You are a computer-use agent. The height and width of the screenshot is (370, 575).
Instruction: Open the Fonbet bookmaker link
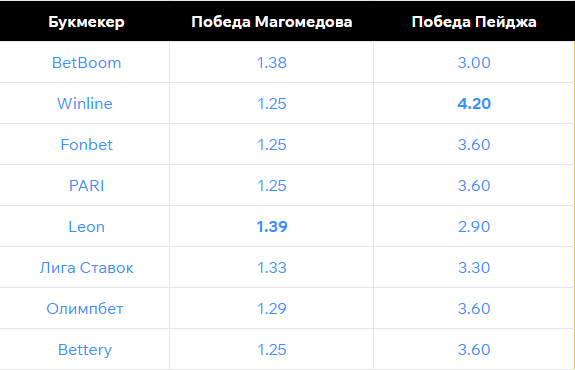click(87, 145)
